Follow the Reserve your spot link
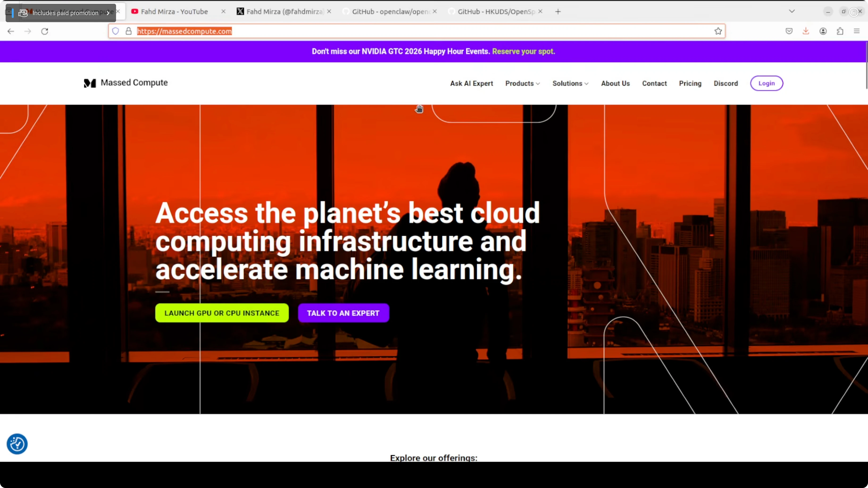The width and height of the screenshot is (868, 488). 523,52
